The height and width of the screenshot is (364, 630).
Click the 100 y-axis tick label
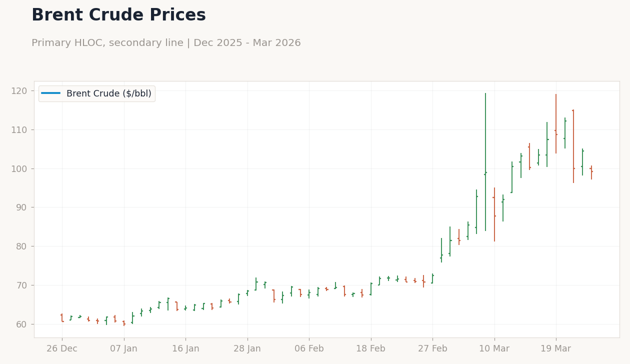19,168
